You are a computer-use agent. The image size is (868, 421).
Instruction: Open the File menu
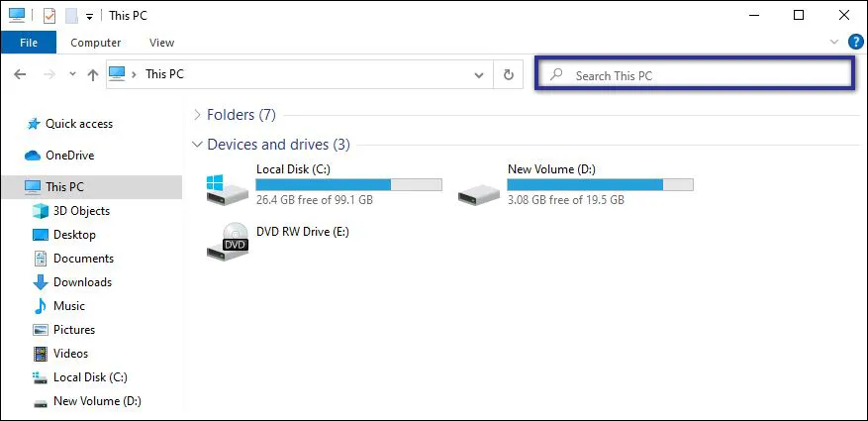(29, 43)
